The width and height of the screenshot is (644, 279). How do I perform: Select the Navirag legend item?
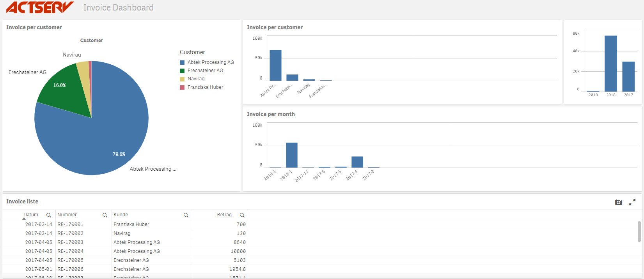tap(196, 79)
